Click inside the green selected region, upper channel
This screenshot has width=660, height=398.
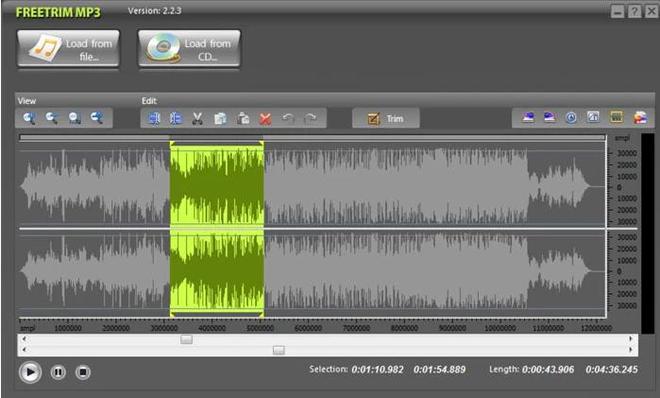217,185
